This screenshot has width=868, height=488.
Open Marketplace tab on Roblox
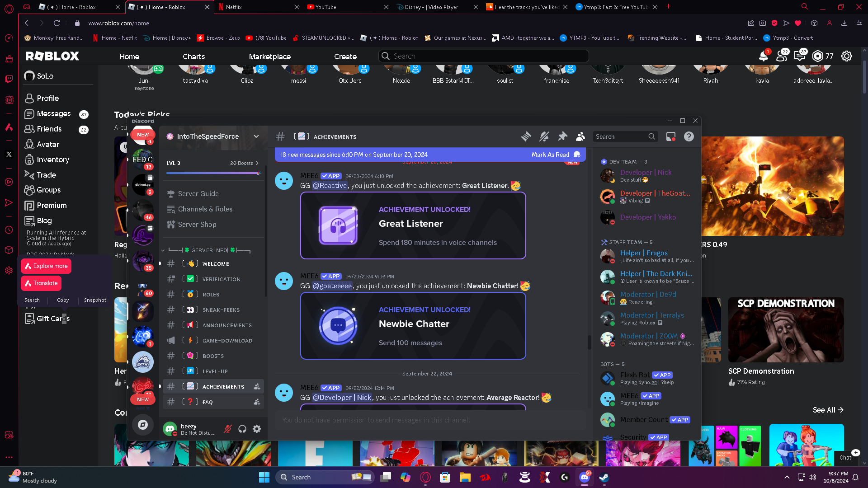[269, 56]
